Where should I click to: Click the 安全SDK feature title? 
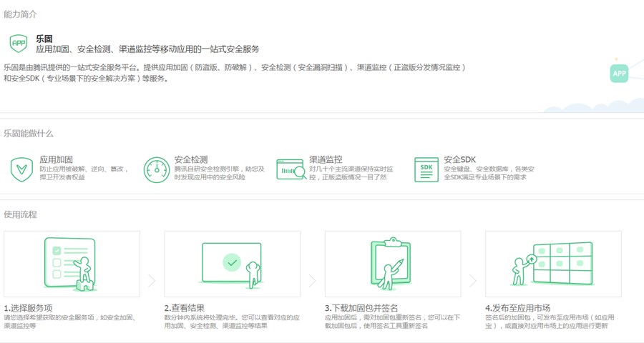point(459,159)
